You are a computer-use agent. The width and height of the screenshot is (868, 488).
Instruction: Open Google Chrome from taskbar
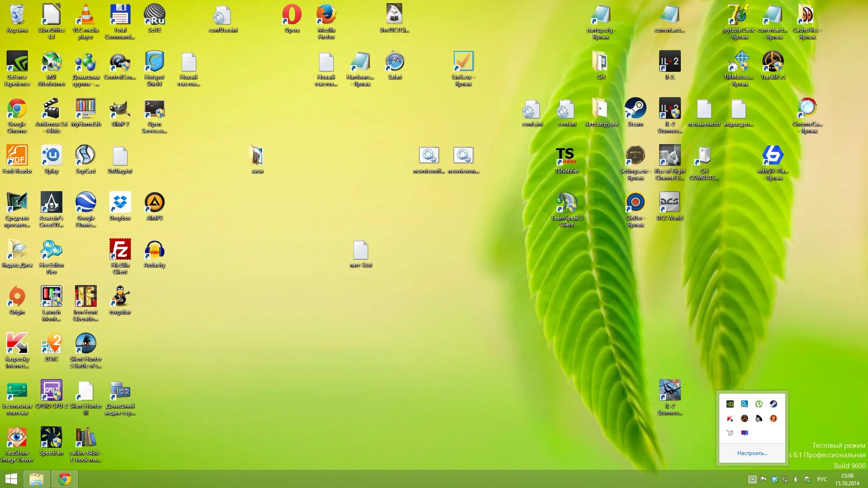[65, 479]
